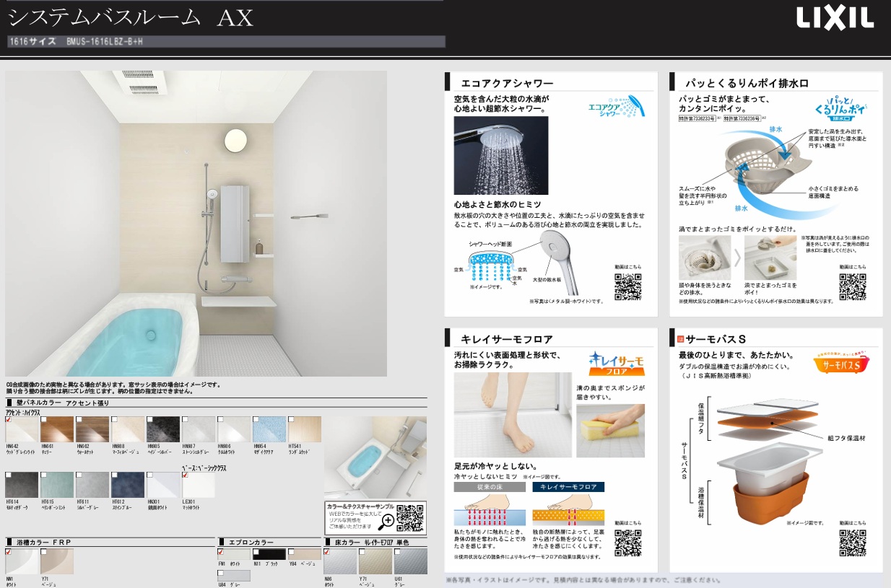
Task: Click the 1616サイズ model number bar
Action: [x=225, y=42]
